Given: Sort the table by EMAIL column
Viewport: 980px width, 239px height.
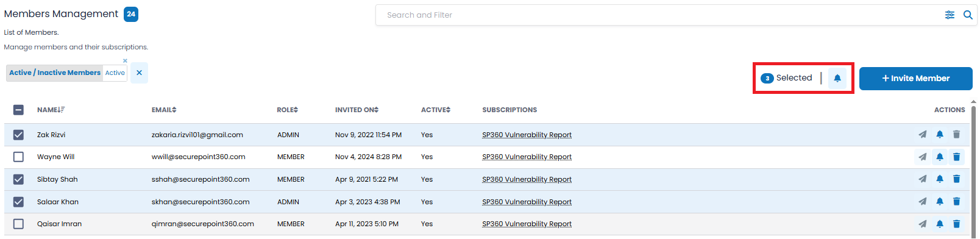Looking at the screenshot, I should tap(164, 110).
